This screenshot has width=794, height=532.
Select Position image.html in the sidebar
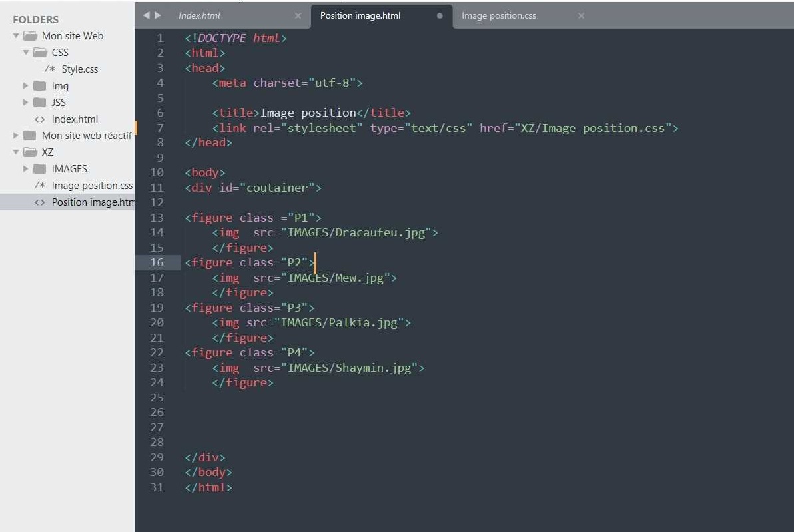coord(93,202)
